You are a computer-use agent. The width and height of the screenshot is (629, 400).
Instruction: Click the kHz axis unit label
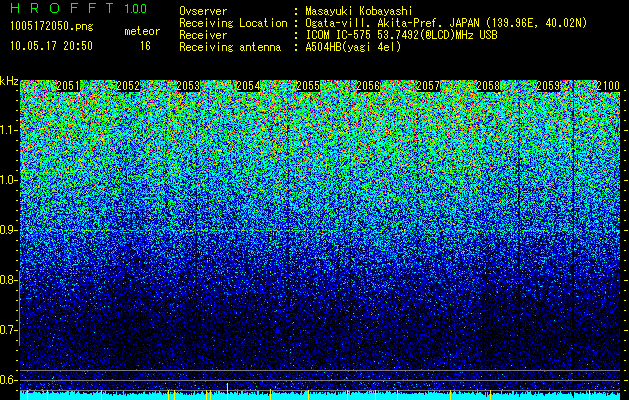click(9, 81)
